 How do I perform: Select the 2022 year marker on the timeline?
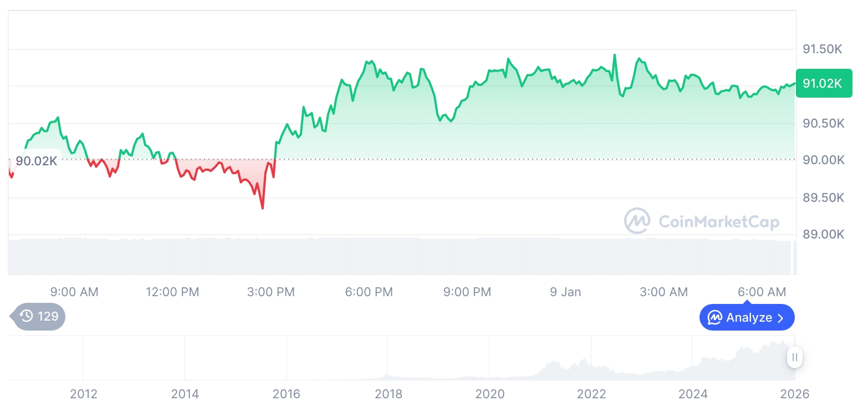[x=591, y=394]
